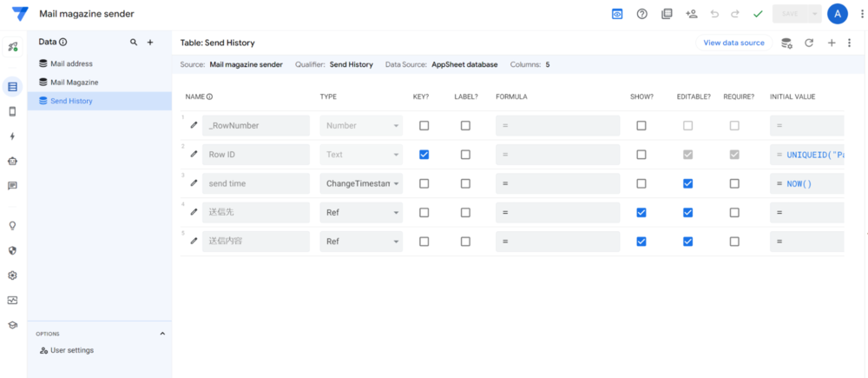
Task: Open the Views phone icon in sidebar
Action: pyautogui.click(x=12, y=111)
